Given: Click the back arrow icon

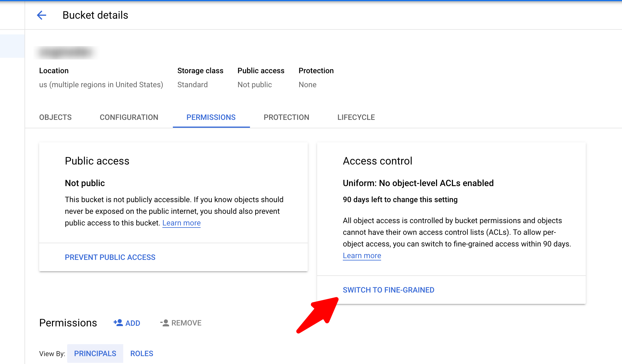Looking at the screenshot, I should click(41, 15).
